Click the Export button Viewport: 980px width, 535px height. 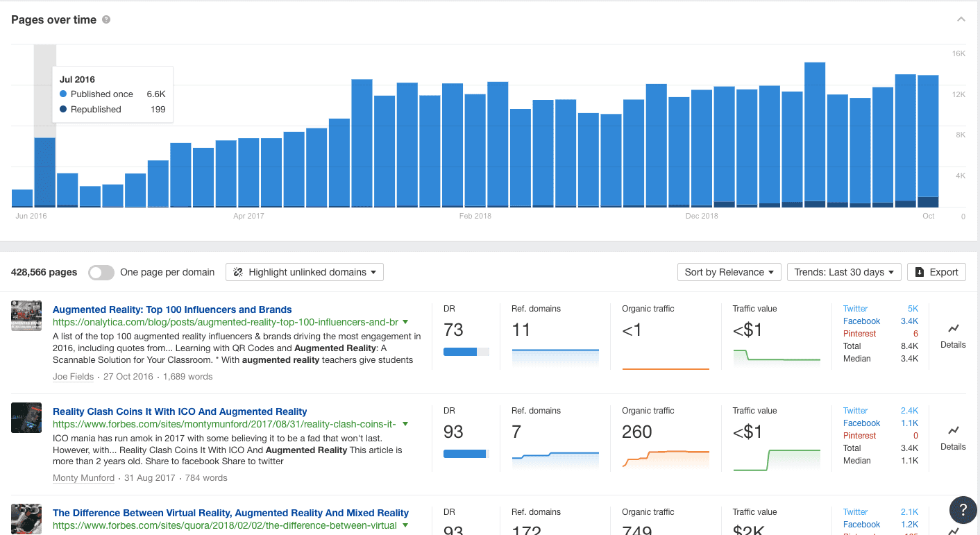click(936, 272)
